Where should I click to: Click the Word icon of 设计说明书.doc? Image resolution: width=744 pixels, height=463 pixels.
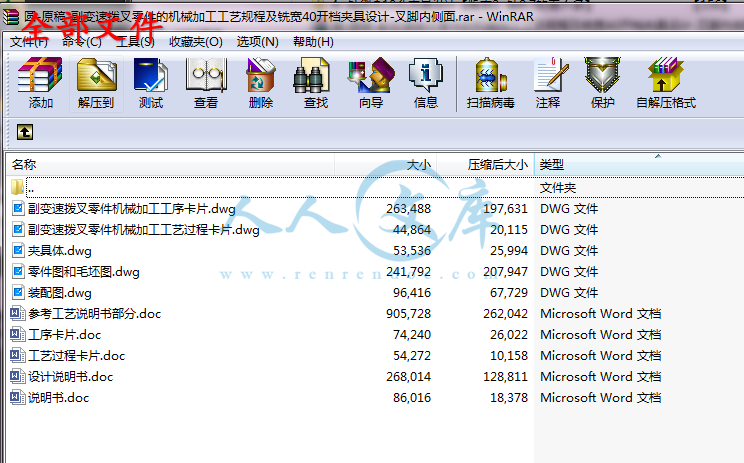[18, 376]
